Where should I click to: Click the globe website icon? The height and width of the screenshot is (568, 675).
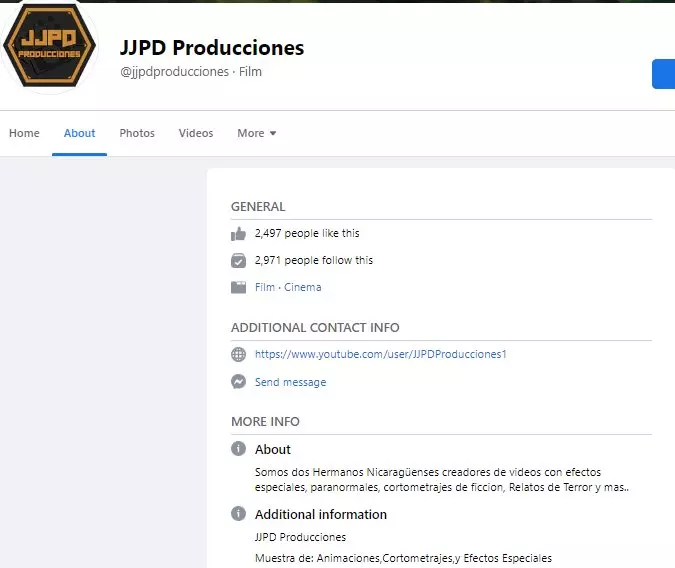tap(238, 354)
